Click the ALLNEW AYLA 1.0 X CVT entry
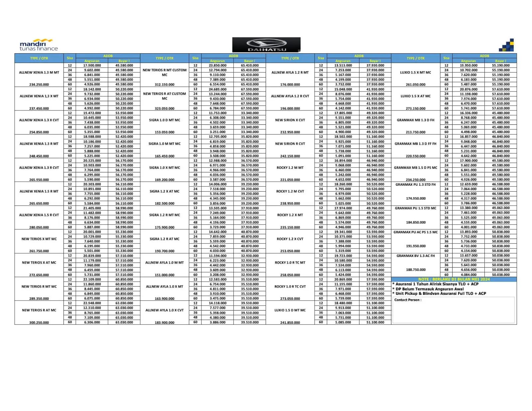Screen dimensions: 532x411 coord(165,310)
